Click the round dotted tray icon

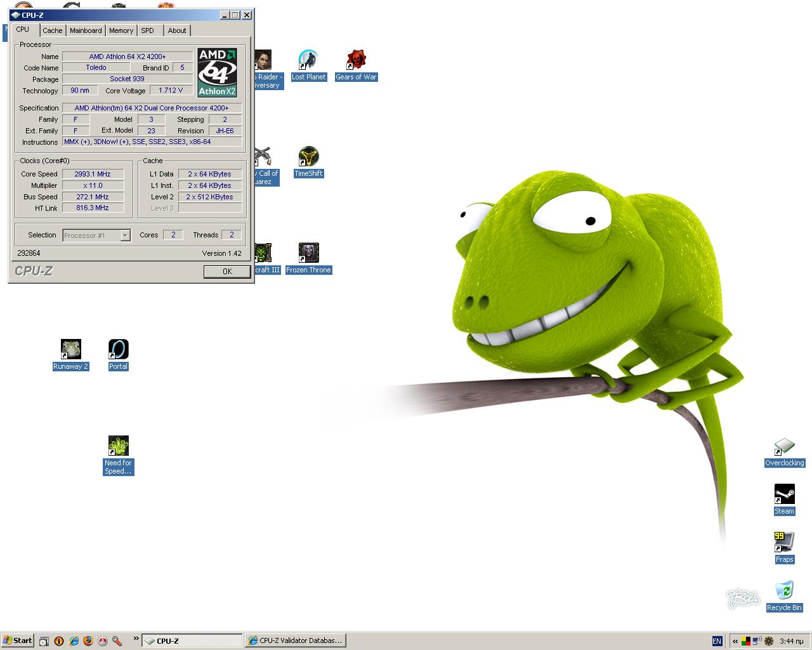769,641
